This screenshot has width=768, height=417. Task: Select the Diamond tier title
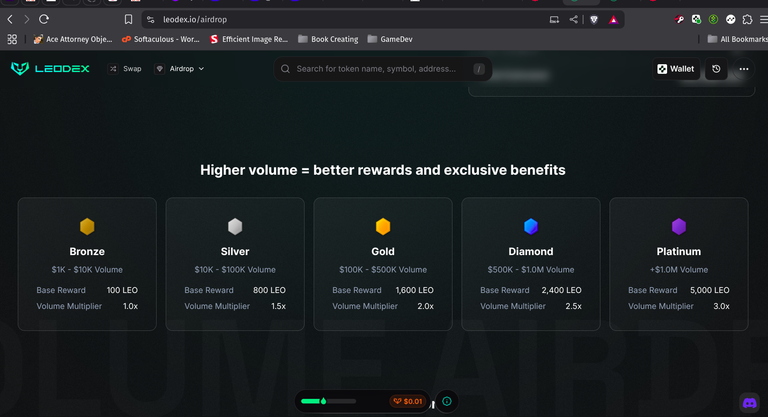pos(531,251)
